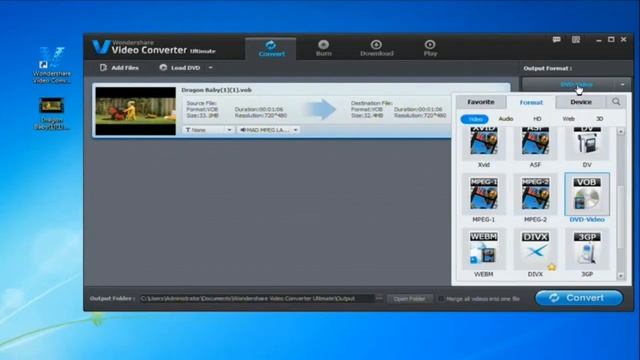Choose the DIVX format icon
The height and width of the screenshot is (360, 640).
click(535, 249)
